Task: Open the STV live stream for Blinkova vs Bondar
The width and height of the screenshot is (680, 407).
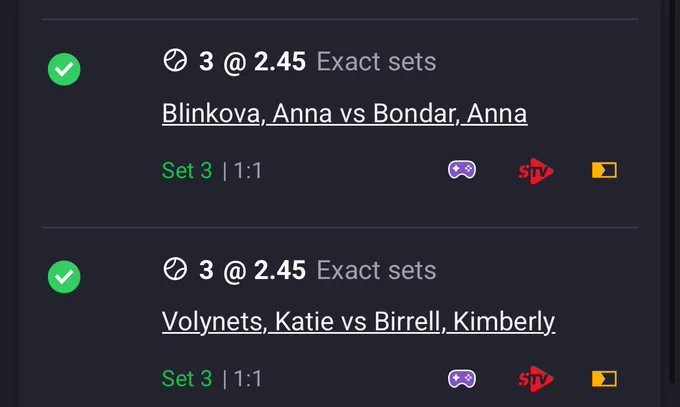Action: pyautogui.click(x=536, y=171)
